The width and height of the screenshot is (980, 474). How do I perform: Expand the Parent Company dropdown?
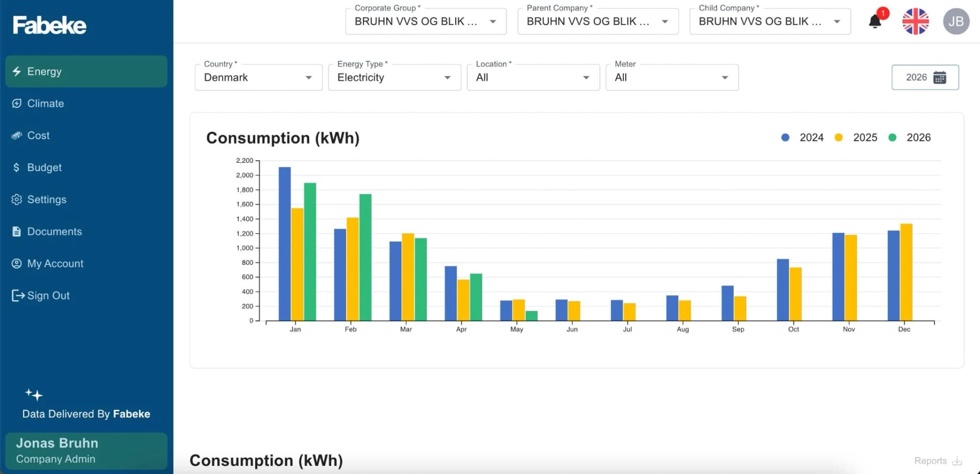pyautogui.click(x=598, y=21)
